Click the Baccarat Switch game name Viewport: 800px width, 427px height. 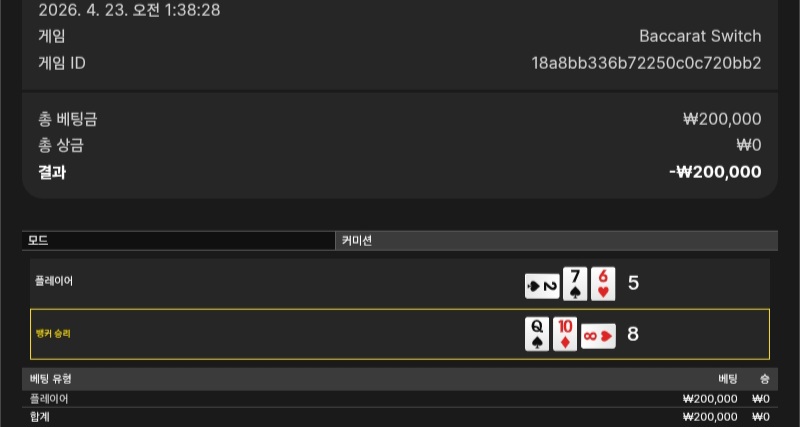tap(700, 36)
